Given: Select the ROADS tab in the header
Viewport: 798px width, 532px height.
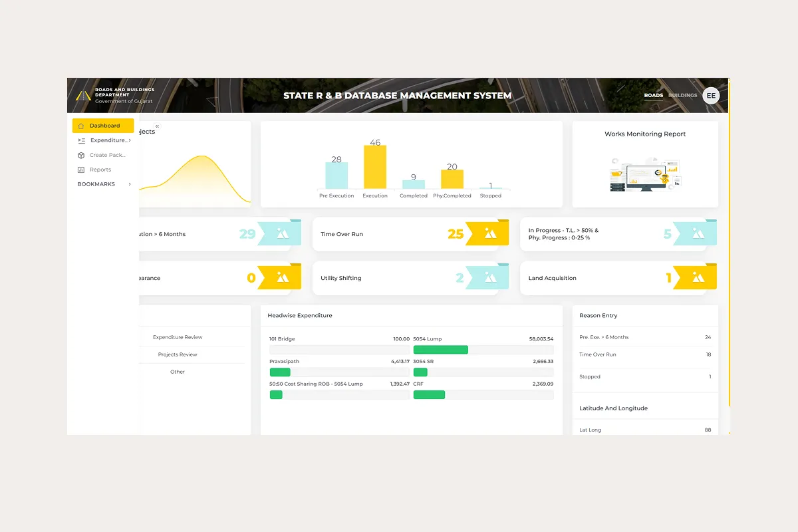Looking at the screenshot, I should [x=654, y=95].
